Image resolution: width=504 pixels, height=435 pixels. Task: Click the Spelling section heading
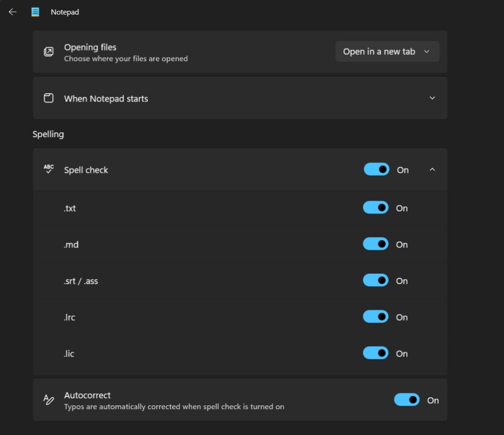point(48,134)
